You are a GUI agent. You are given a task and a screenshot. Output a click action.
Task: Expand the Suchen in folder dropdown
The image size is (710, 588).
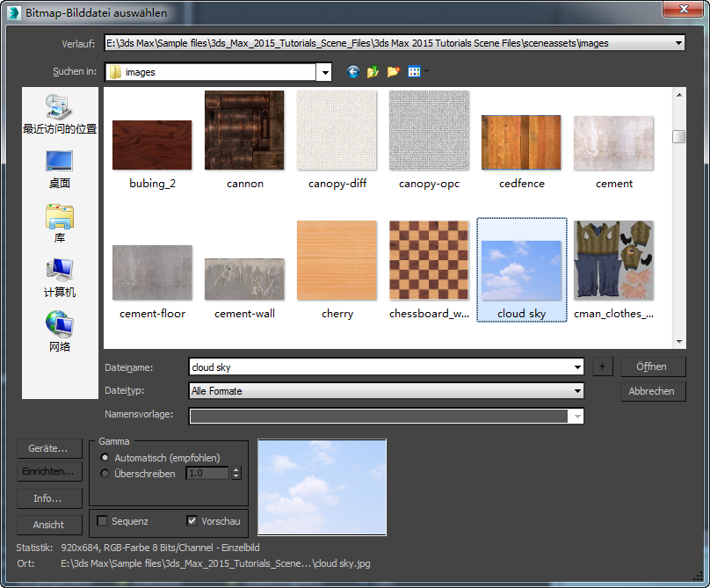[x=325, y=72]
